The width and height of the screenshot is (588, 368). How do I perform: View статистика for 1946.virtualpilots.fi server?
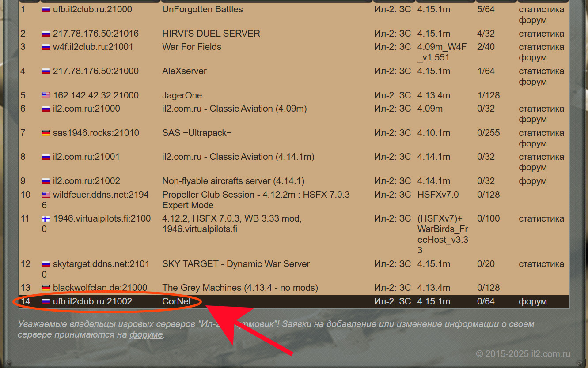click(x=542, y=218)
